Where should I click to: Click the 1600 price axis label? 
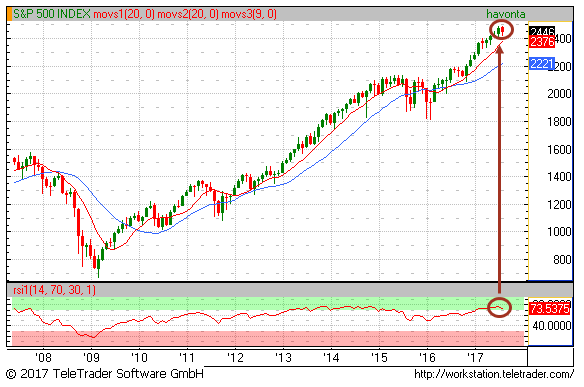[559, 149]
